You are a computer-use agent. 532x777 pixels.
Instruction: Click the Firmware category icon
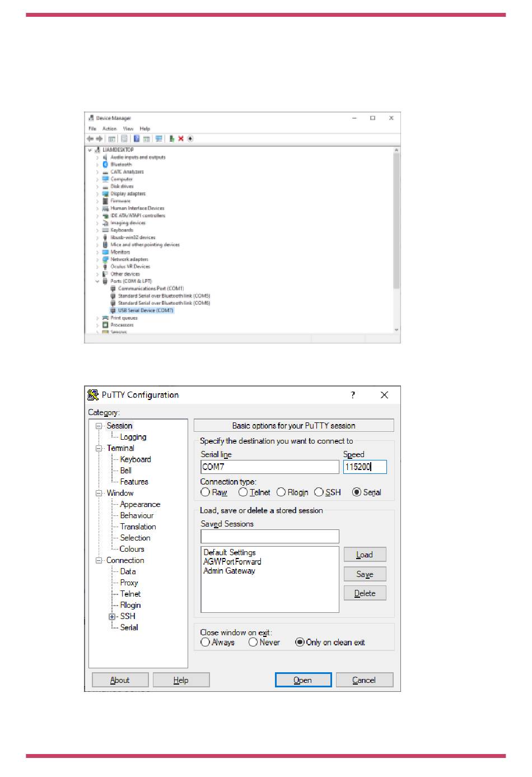click(x=105, y=201)
